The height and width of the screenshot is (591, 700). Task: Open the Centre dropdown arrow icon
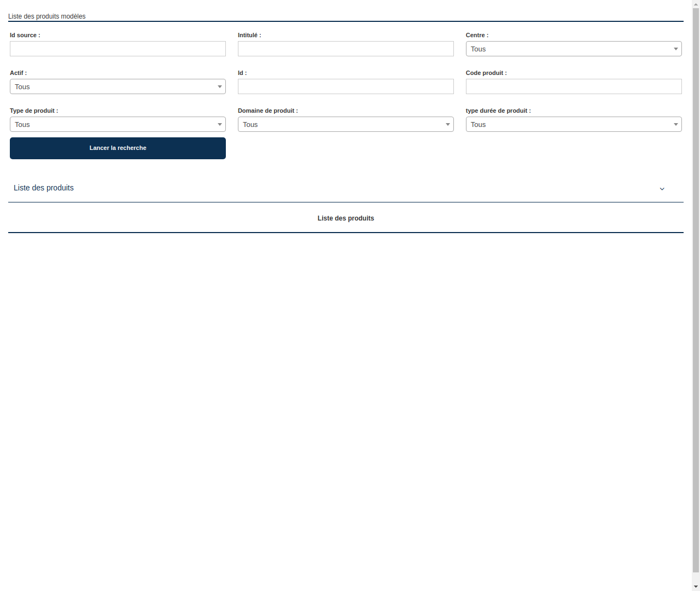pyautogui.click(x=675, y=49)
